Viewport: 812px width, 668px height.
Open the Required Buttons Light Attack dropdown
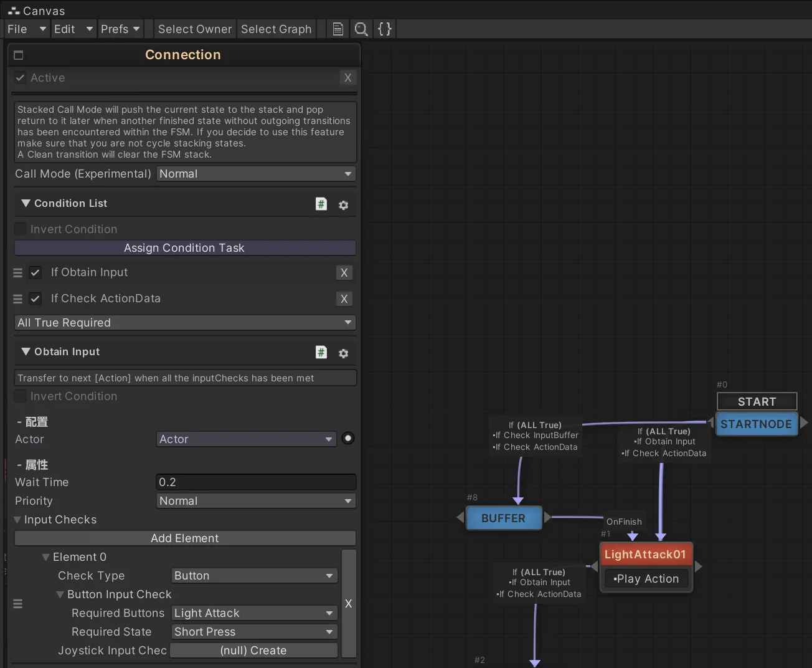point(254,613)
